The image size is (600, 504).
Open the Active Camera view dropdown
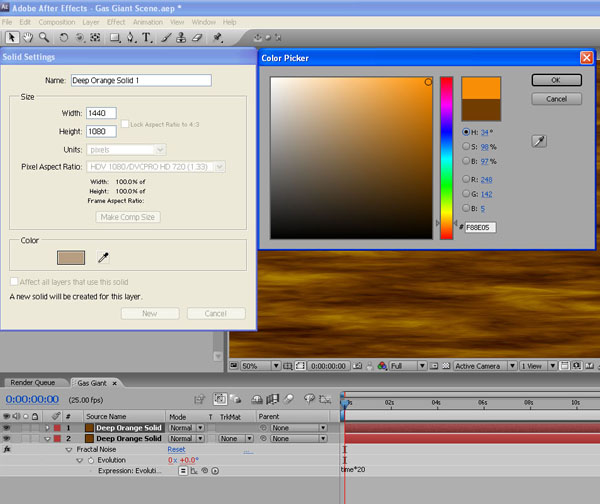tap(483, 366)
